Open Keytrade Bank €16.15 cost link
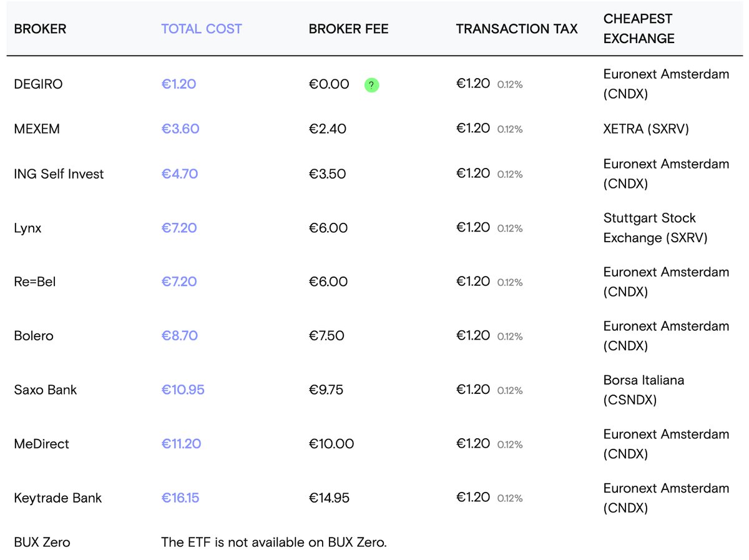Image resolution: width=749 pixels, height=560 pixels. (180, 498)
